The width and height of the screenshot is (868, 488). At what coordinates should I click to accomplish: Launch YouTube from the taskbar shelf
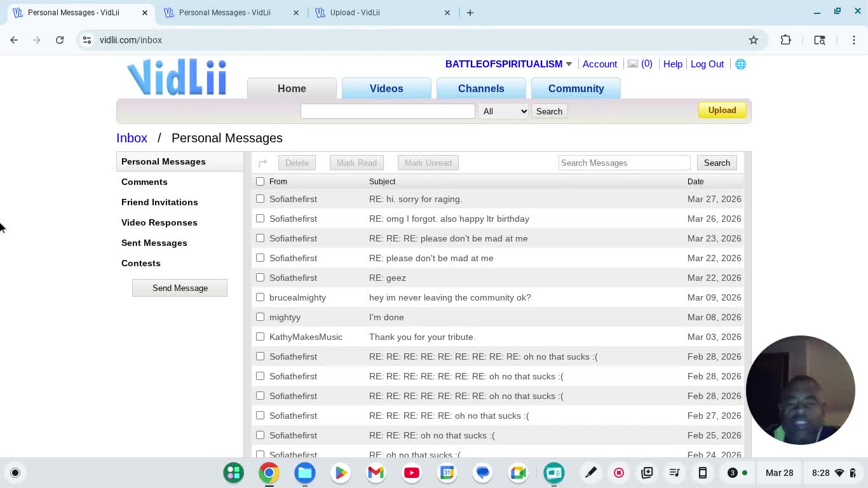pyautogui.click(x=412, y=473)
